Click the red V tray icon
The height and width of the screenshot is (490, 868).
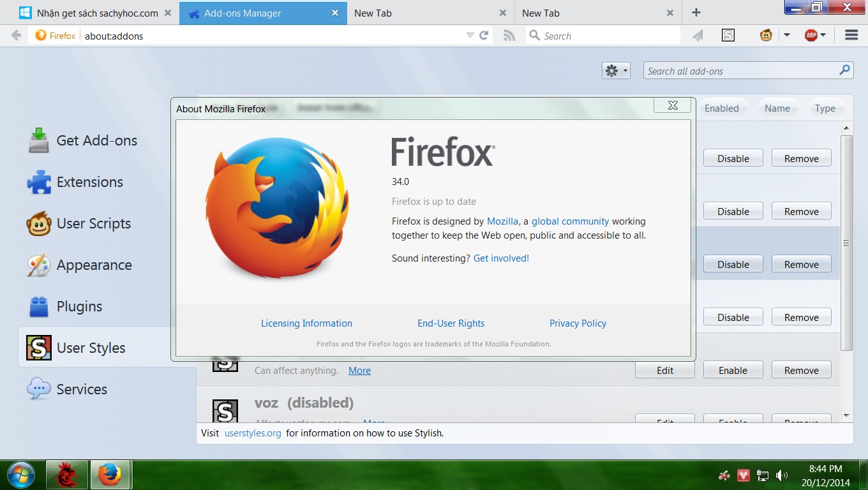tap(743, 475)
